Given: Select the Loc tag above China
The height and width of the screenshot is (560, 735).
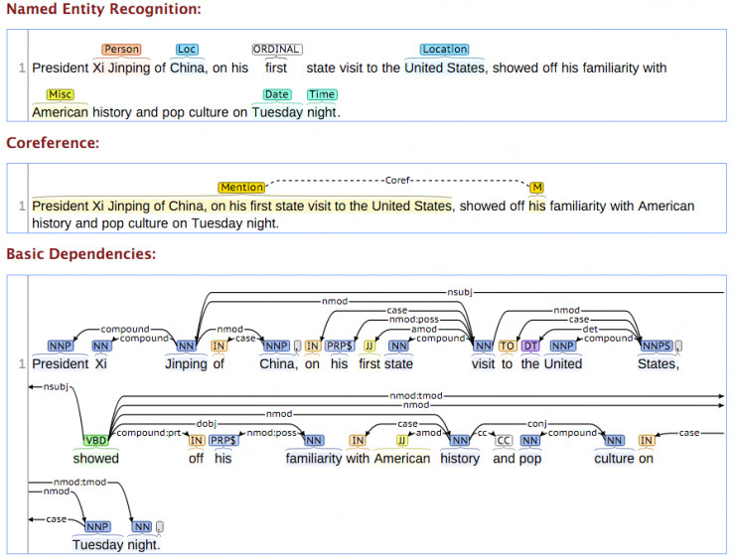Looking at the screenshot, I should 187,50.
